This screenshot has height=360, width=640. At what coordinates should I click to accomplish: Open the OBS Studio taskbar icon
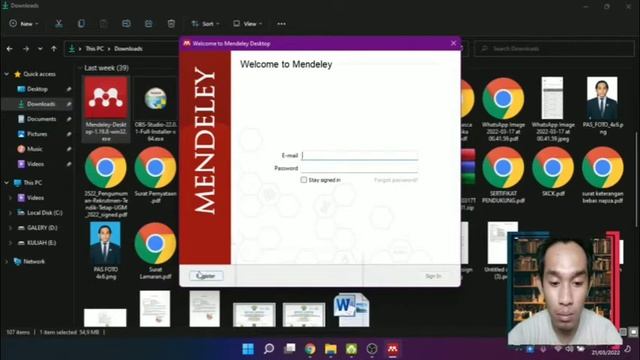coord(372,349)
